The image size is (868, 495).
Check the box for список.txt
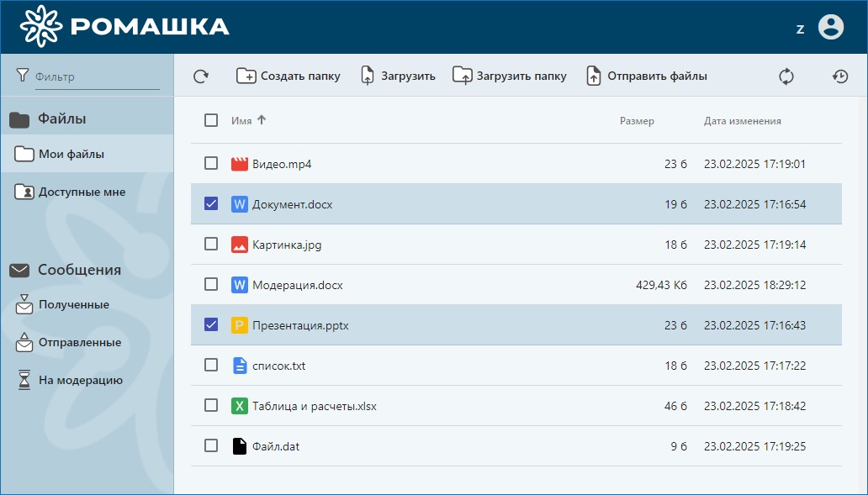coord(211,365)
